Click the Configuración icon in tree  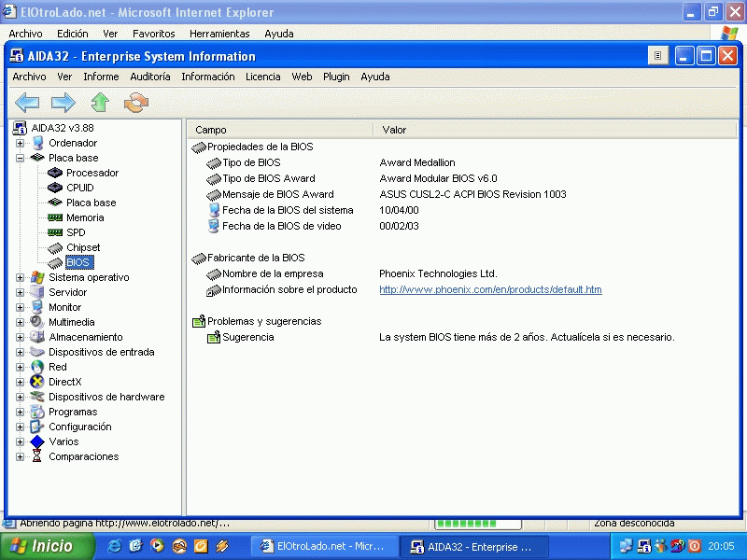pyautogui.click(x=37, y=427)
